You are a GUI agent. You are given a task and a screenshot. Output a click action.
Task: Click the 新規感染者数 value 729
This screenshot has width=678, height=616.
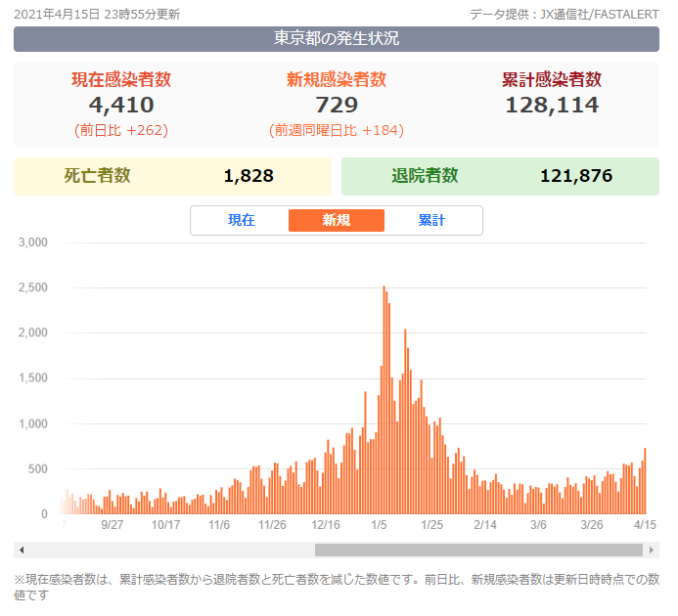tap(336, 105)
